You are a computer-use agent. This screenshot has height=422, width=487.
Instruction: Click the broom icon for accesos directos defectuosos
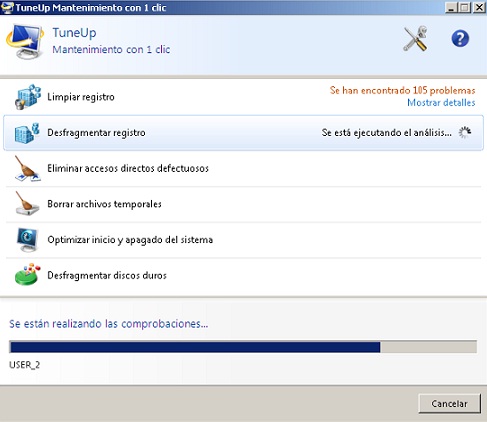pyautogui.click(x=27, y=168)
